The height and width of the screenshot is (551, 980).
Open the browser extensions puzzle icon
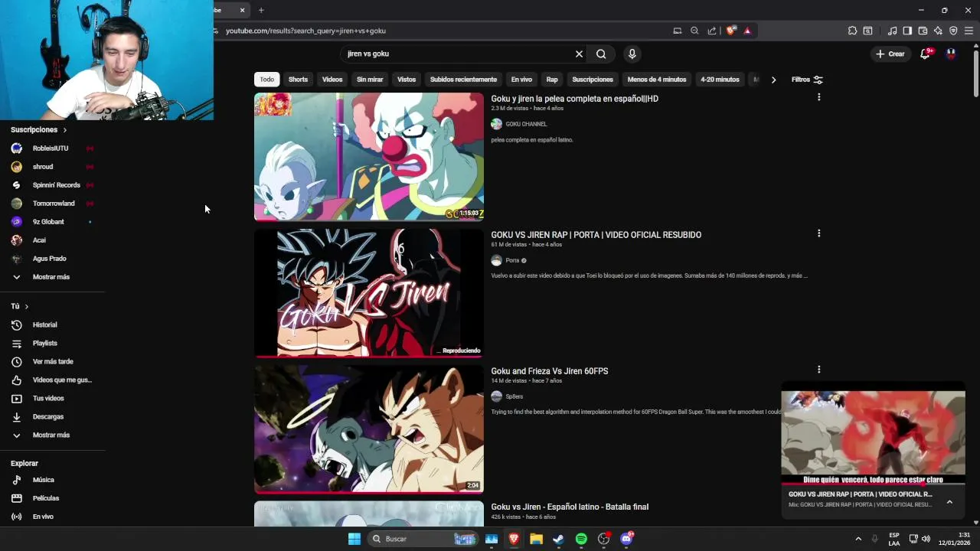tap(852, 31)
